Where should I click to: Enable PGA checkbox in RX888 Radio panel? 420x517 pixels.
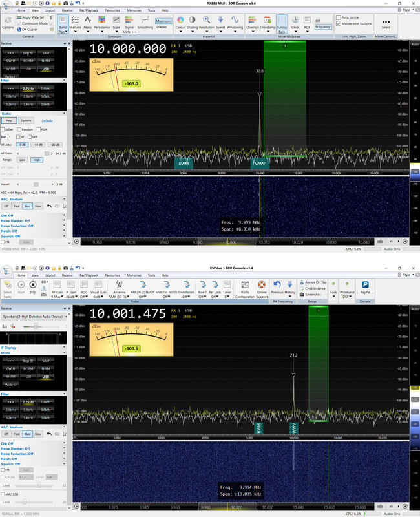point(39,129)
